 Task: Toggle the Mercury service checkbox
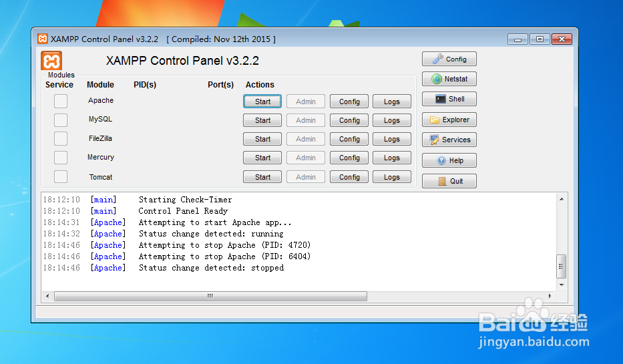(x=61, y=158)
